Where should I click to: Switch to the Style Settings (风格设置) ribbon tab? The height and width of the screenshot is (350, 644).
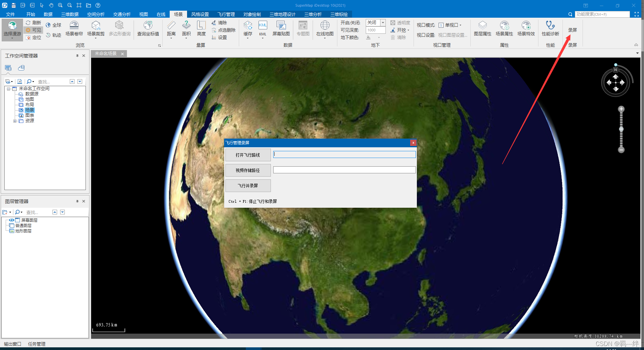[x=200, y=14]
